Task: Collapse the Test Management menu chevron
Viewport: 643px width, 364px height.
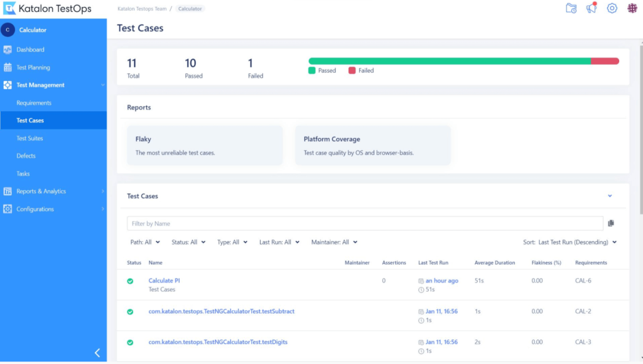Action: pyautogui.click(x=102, y=85)
